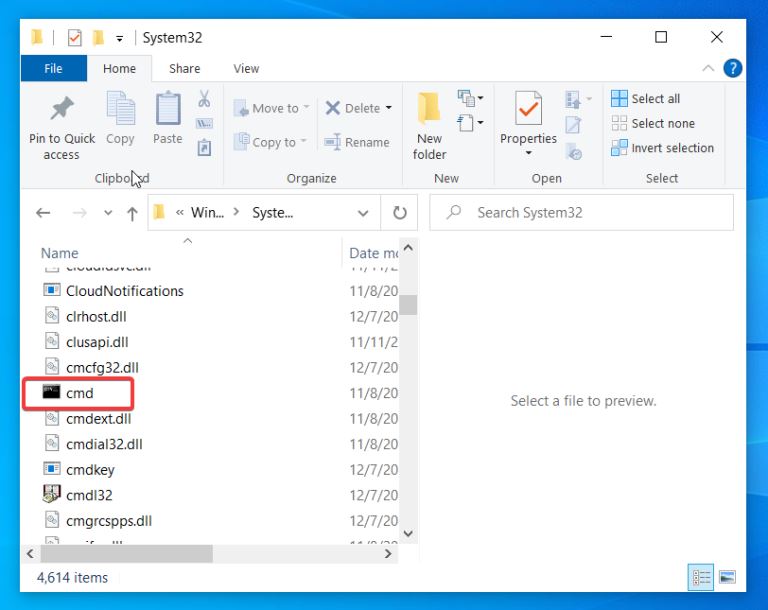Expand the Properties dropdown arrow
Screen dimensions: 768x610
[528, 153]
